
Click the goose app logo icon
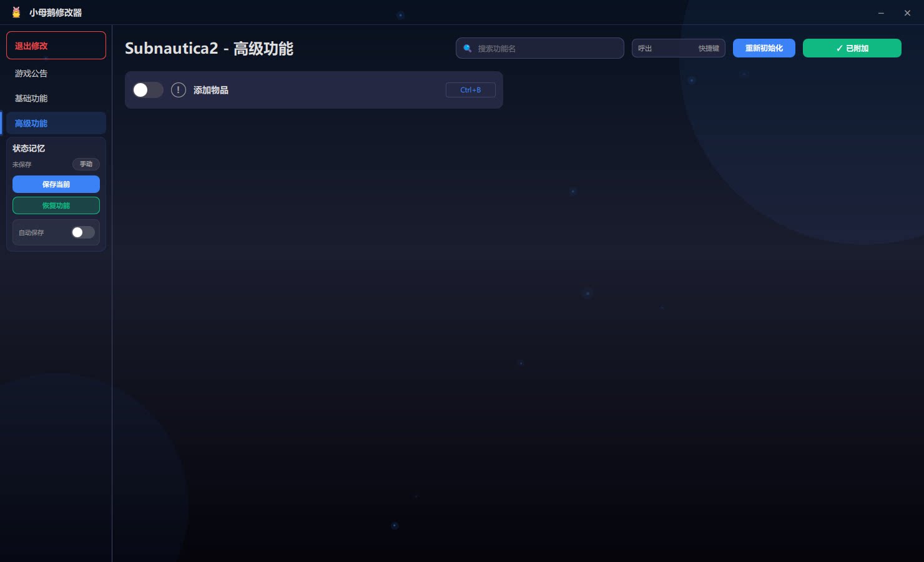point(16,12)
